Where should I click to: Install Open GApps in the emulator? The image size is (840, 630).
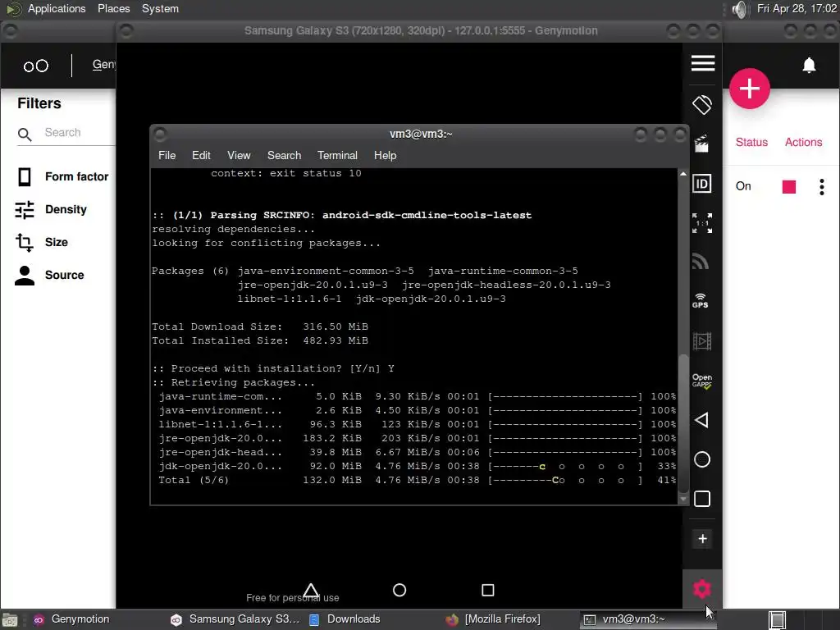click(702, 381)
